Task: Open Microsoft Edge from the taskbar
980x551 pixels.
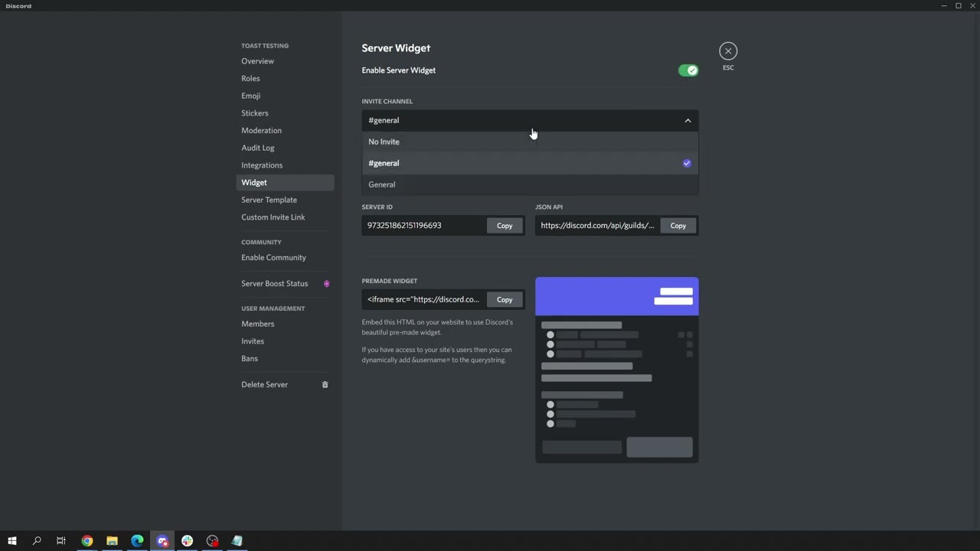Action: point(137,541)
